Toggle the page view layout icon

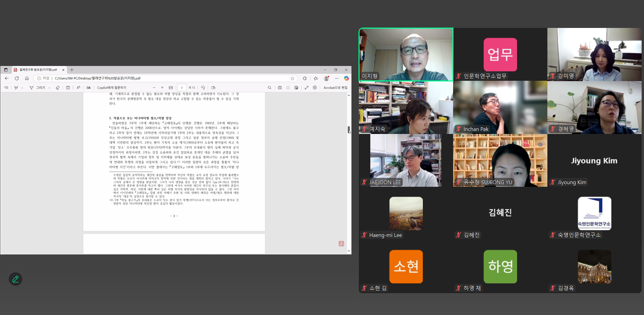click(213, 87)
